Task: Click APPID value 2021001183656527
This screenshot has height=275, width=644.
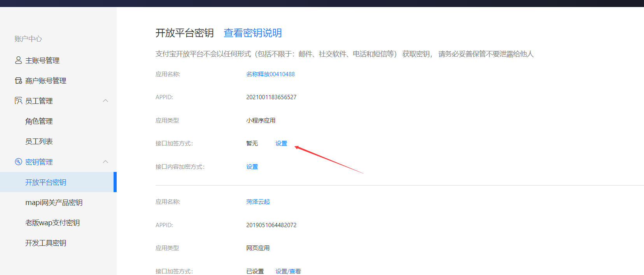Action: click(271, 97)
